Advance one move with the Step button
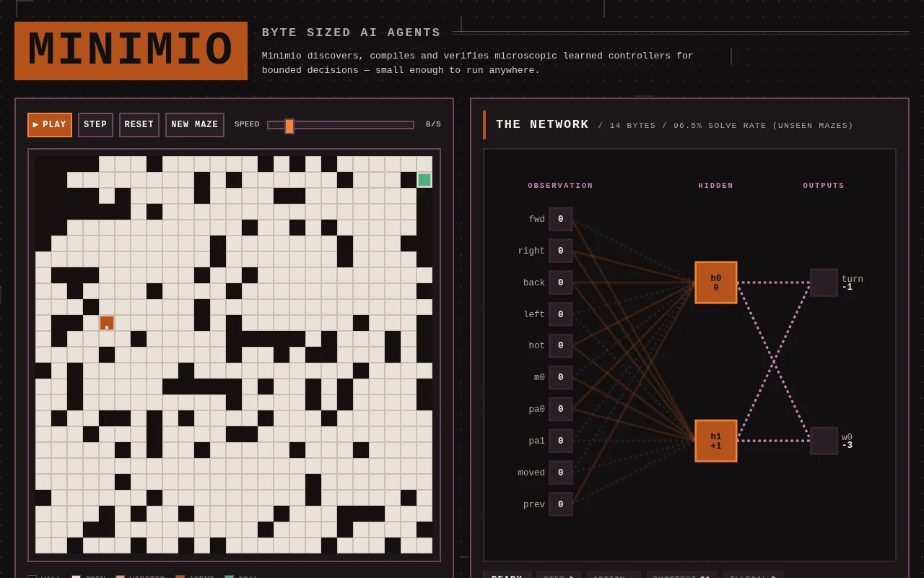Image resolution: width=924 pixels, height=578 pixels. coord(95,125)
